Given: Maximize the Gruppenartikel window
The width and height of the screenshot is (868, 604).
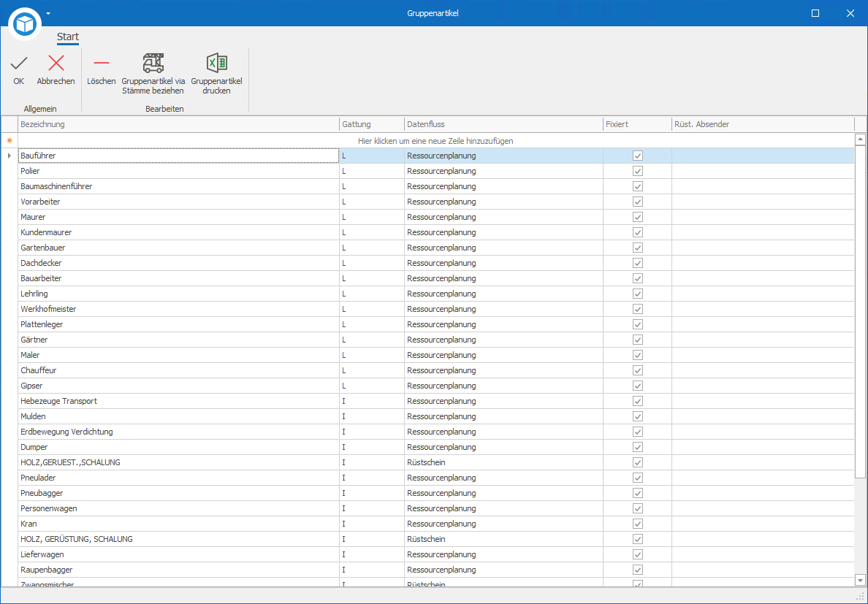Looking at the screenshot, I should point(815,13).
